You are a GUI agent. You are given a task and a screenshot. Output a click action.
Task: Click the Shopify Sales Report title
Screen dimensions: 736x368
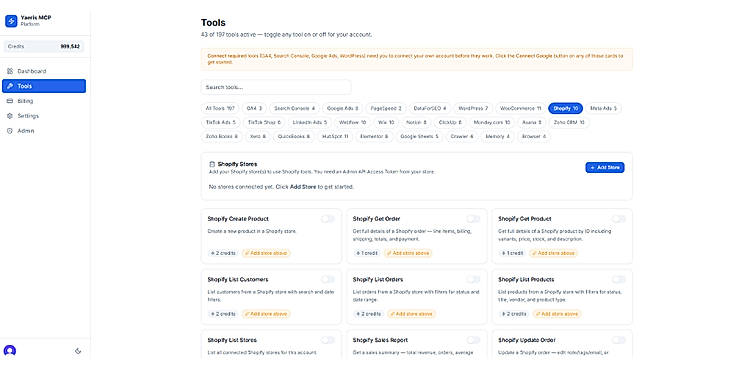pyautogui.click(x=380, y=340)
